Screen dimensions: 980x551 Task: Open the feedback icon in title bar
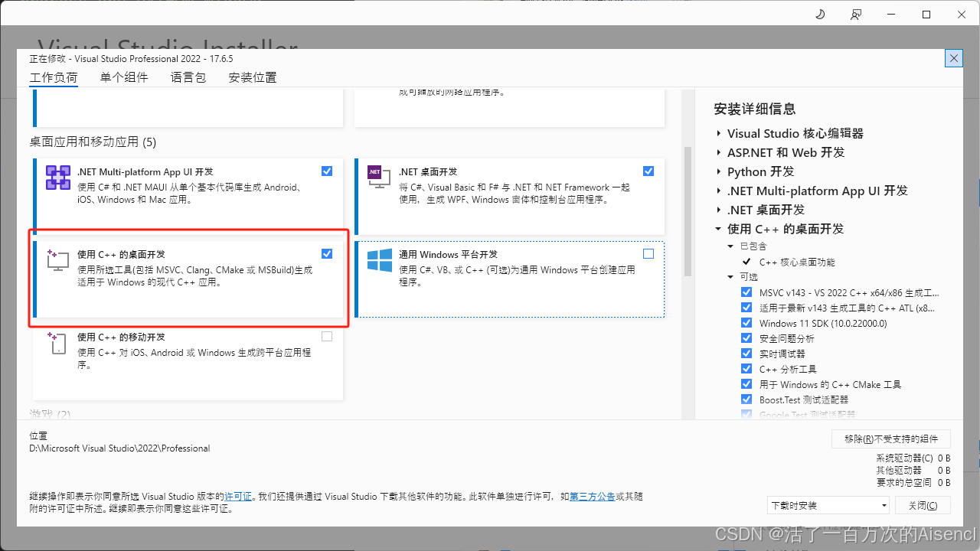855,15
